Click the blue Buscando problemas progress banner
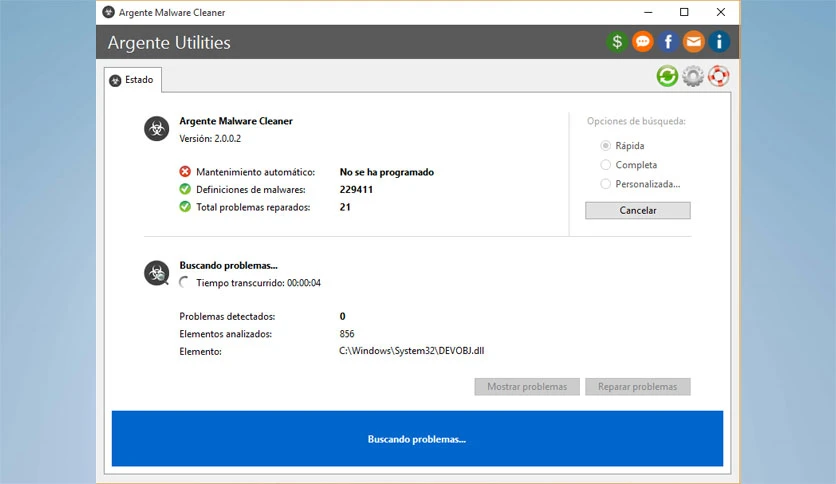The width and height of the screenshot is (836, 484). (x=417, y=439)
